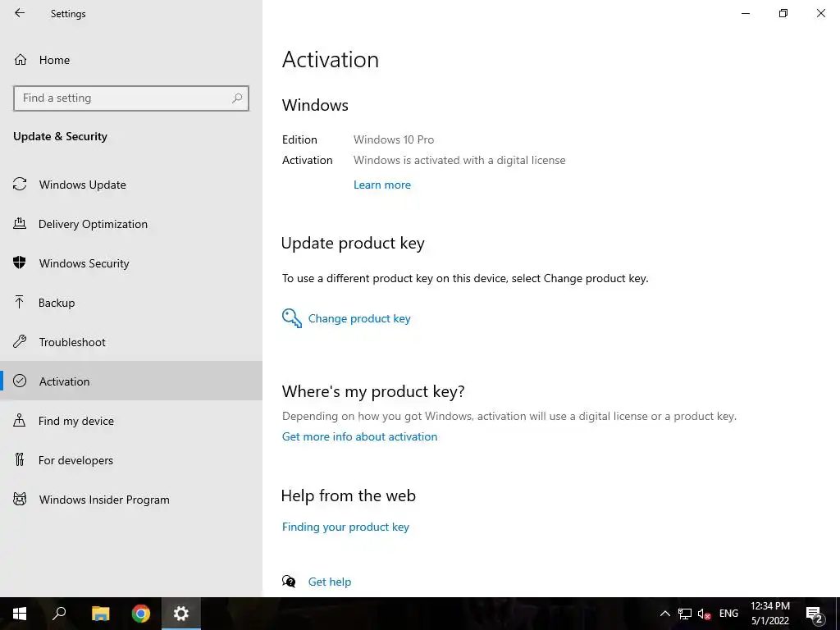Click 'Windows is activated with a digital license'
Screen dimensions: 840x630
point(459,160)
